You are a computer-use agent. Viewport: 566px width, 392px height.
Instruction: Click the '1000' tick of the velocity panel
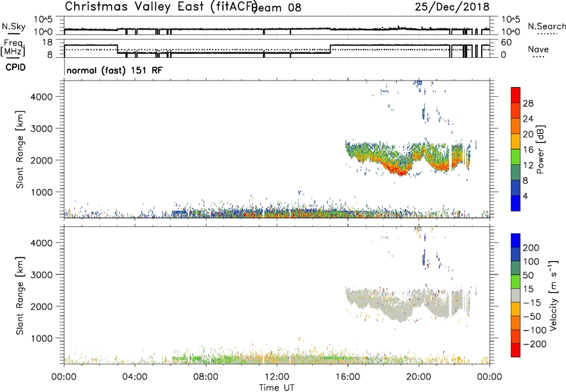pos(41,338)
